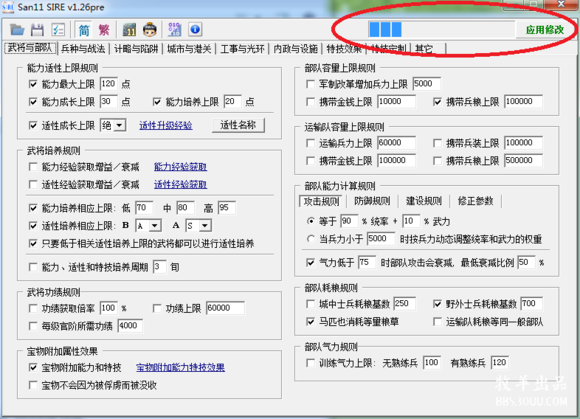Open the 城市与港关 tab

(189, 49)
